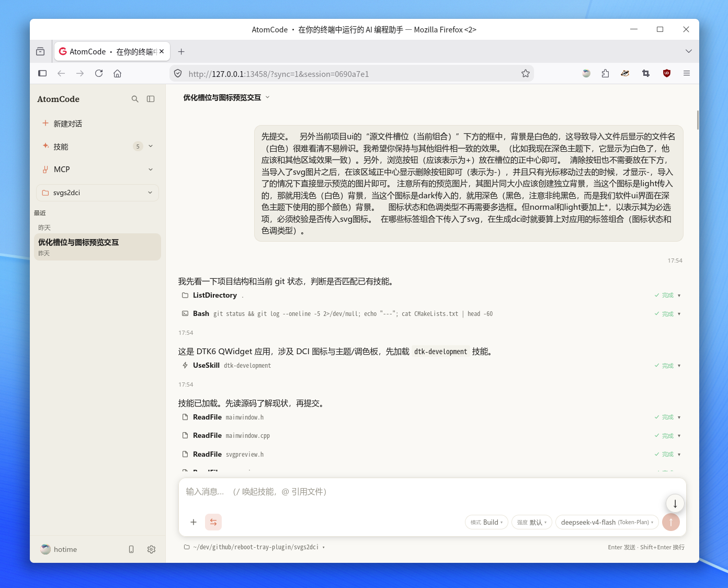The width and height of the screenshot is (728, 588).
Task: Collapse the AtomCode sidebar panel
Action: pos(151,99)
